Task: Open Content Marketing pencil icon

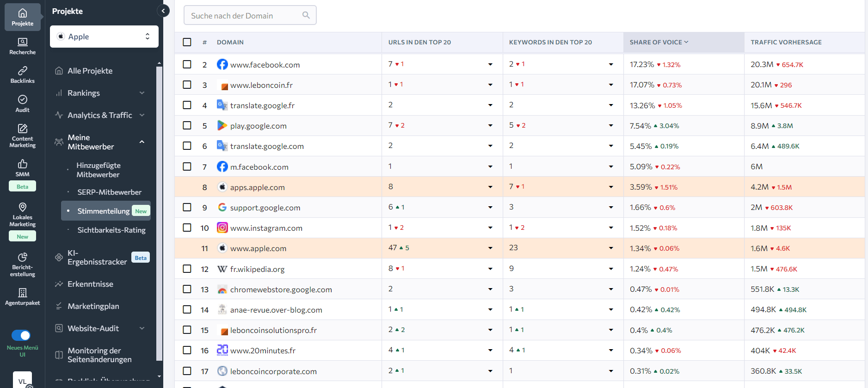Action: pos(22,128)
